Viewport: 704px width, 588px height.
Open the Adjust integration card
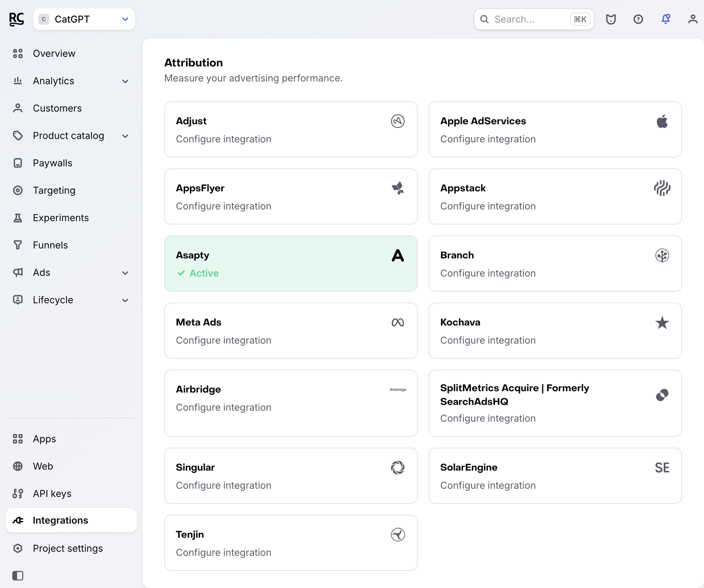pos(291,129)
